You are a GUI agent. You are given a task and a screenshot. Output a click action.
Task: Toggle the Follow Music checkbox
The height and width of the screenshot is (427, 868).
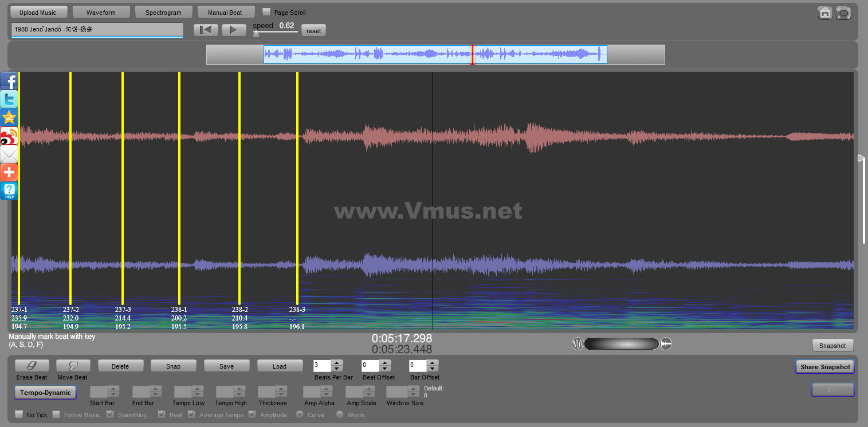[x=56, y=414]
